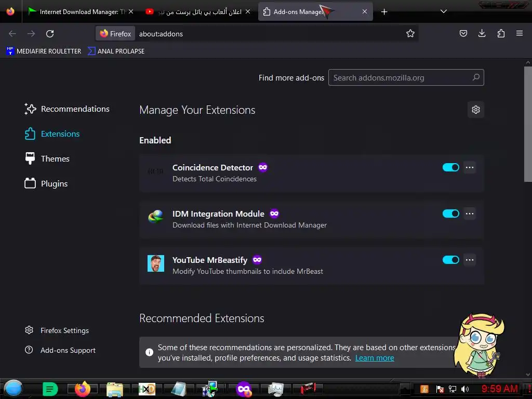The image size is (532, 399).
Task: Open the extensions tools gear menu
Action: (x=476, y=110)
